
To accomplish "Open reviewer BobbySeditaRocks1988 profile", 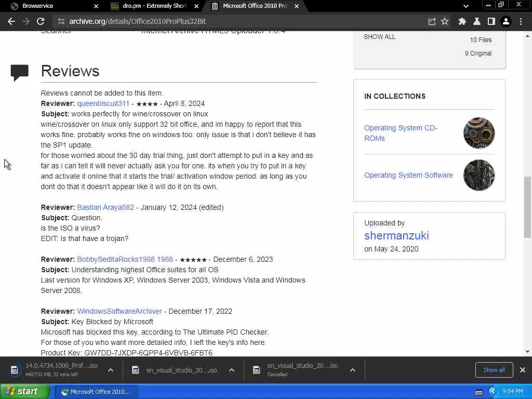I will (x=125, y=259).
